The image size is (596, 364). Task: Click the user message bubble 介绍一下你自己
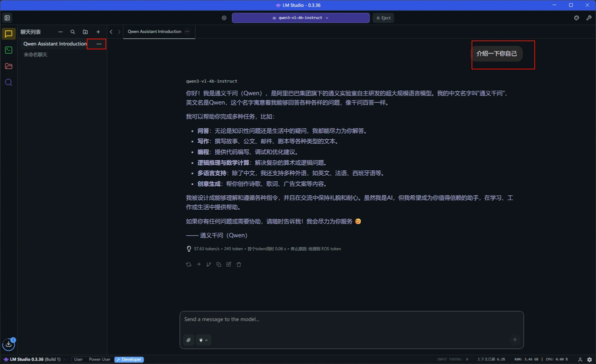[x=496, y=53]
